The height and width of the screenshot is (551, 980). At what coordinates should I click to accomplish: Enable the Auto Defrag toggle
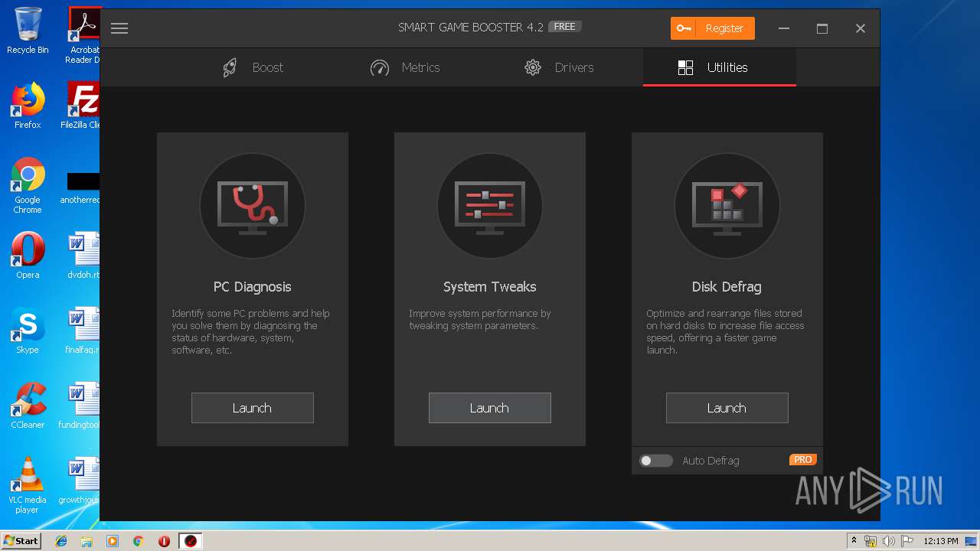click(x=656, y=461)
